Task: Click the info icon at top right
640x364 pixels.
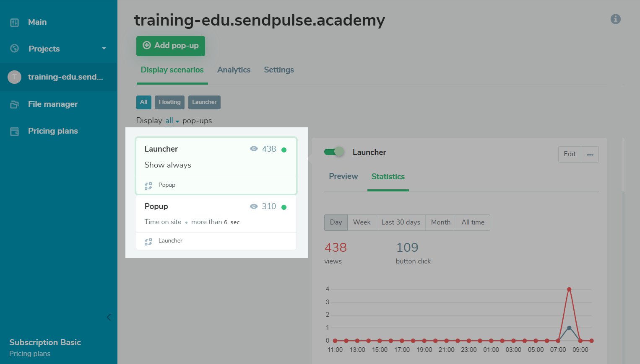Action: click(615, 19)
